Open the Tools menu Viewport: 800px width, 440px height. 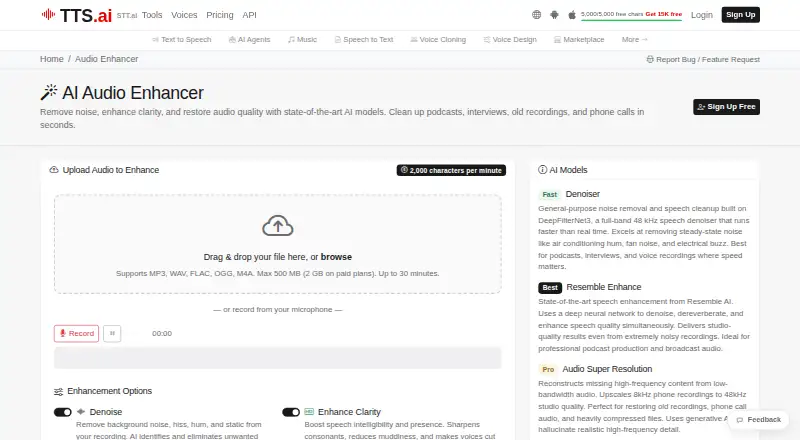pos(152,15)
